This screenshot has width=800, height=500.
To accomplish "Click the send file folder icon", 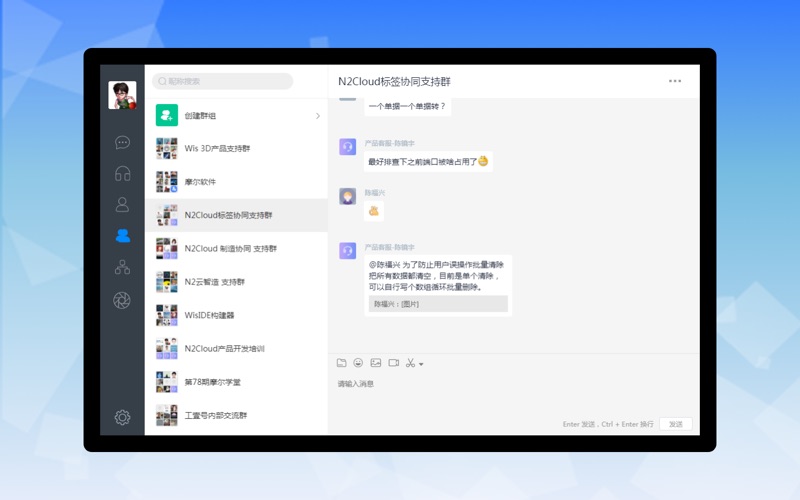I will [342, 363].
